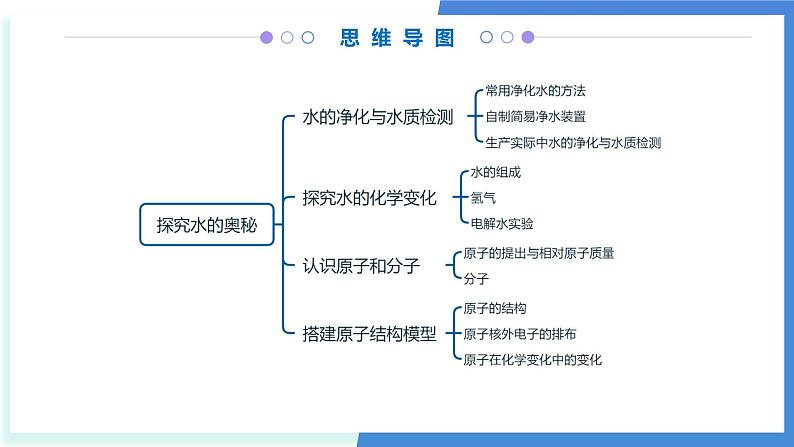The image size is (794, 447).
Task: Click the hollow circle immediately left of 思维导图
Action: pos(308,38)
